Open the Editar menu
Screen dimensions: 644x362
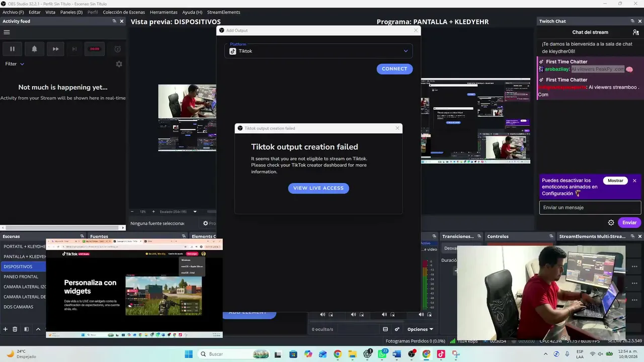(x=35, y=12)
